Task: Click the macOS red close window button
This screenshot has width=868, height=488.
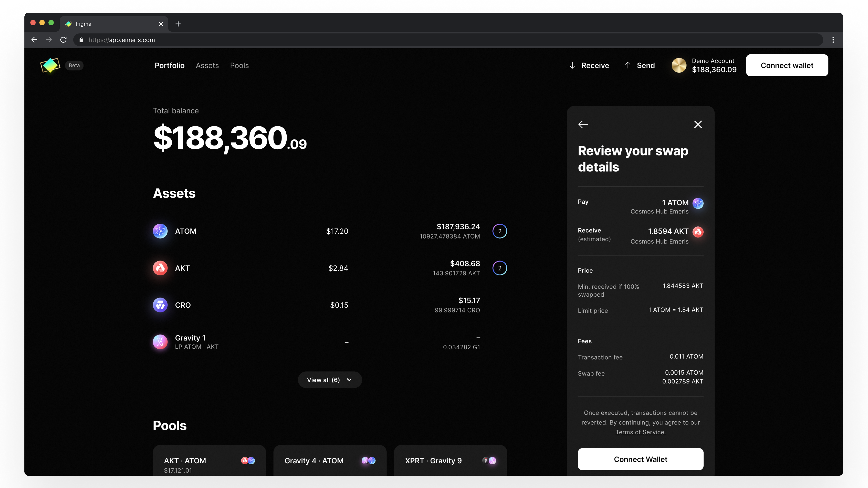Action: (x=33, y=23)
